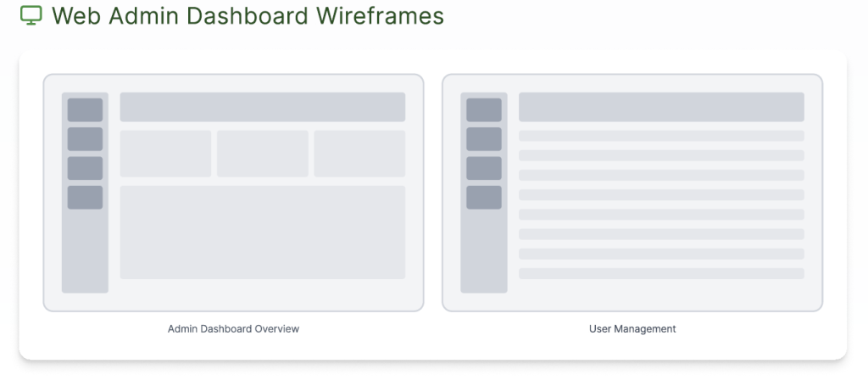Select first sidebar block in Admin Dashboard Overview wireframe
The height and width of the screenshot is (386, 868).
tap(85, 110)
